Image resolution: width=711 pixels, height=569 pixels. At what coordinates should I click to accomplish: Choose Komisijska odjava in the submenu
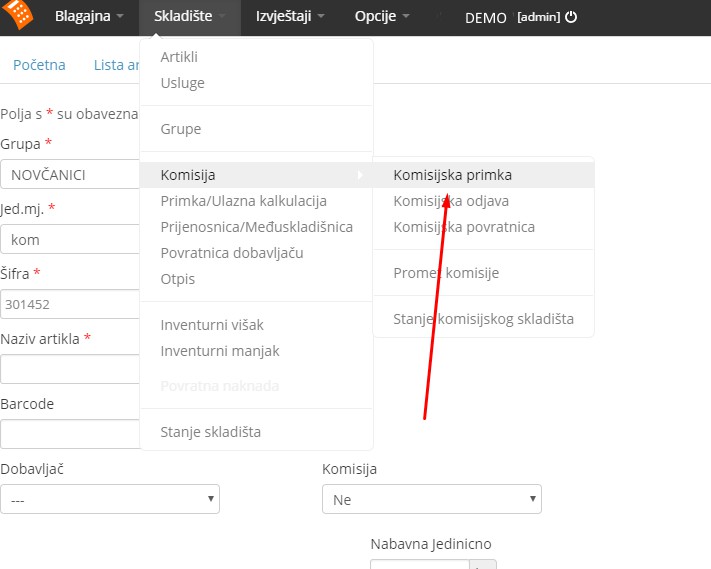[451, 201]
